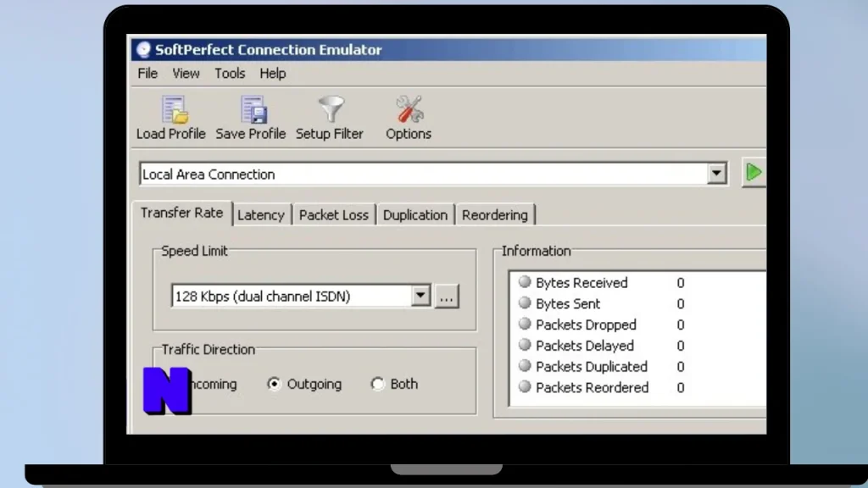Switch to the Packet Loss tab
Screen dimensions: 868x488
pyautogui.click(x=334, y=215)
